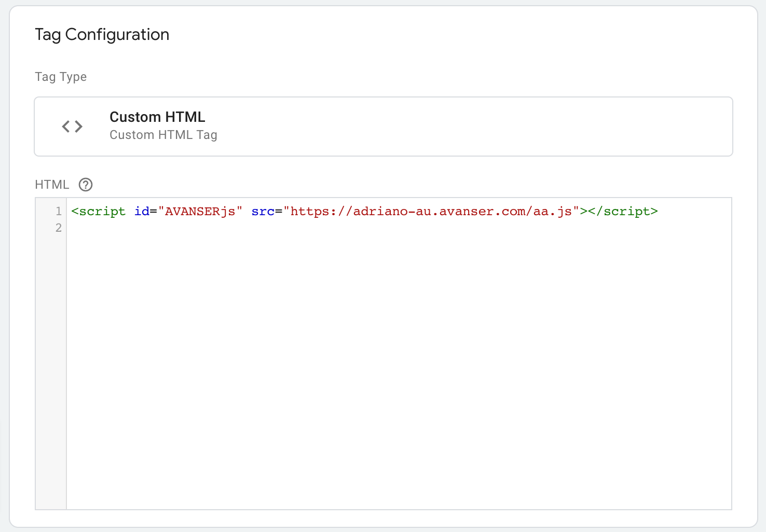Click the Custom HTML code brackets icon
The width and height of the screenshot is (766, 532).
coord(72,127)
